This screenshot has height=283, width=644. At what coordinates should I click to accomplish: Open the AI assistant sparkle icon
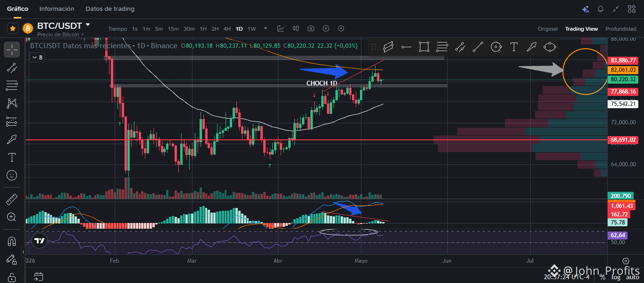(585, 9)
